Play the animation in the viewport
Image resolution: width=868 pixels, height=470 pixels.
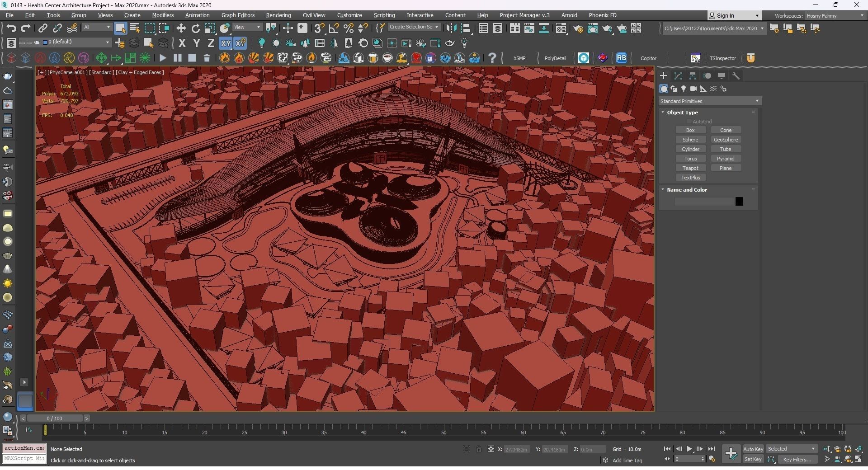coord(689,449)
